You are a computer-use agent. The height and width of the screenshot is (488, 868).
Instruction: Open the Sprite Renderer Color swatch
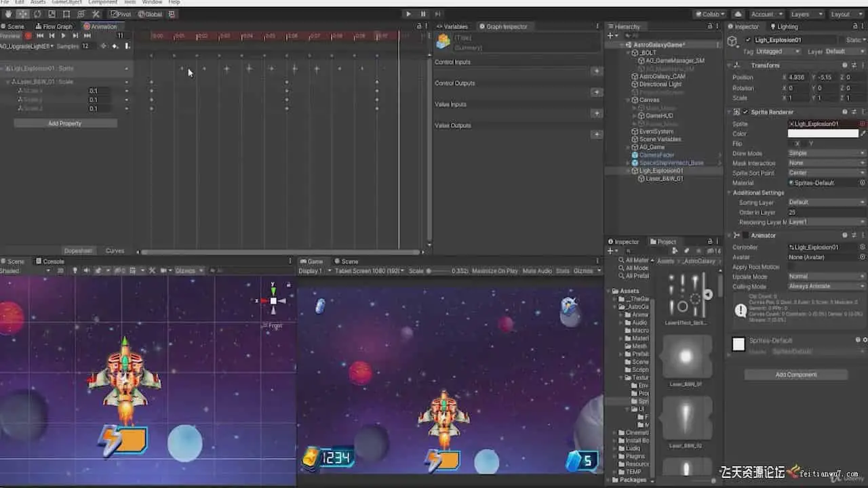[x=823, y=134]
